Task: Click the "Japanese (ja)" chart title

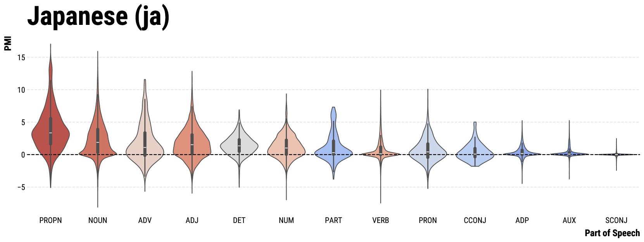Action: click(98, 17)
